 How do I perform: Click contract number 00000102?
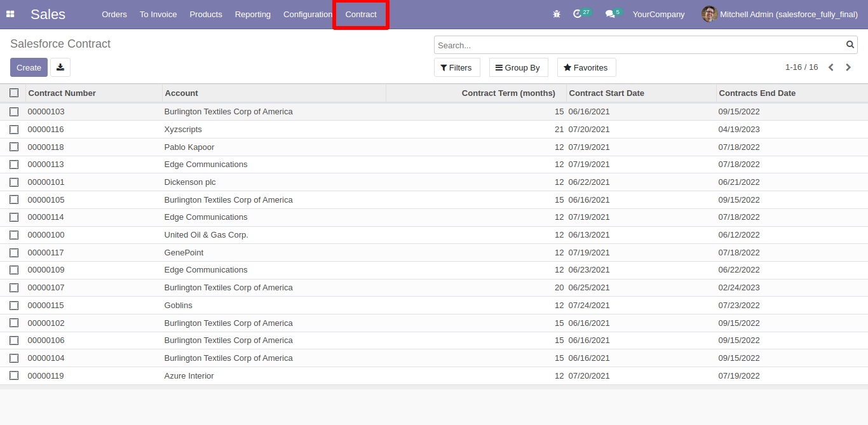pos(46,323)
